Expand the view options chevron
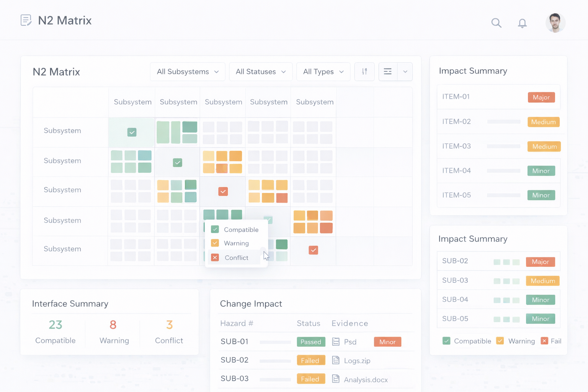 pos(405,72)
